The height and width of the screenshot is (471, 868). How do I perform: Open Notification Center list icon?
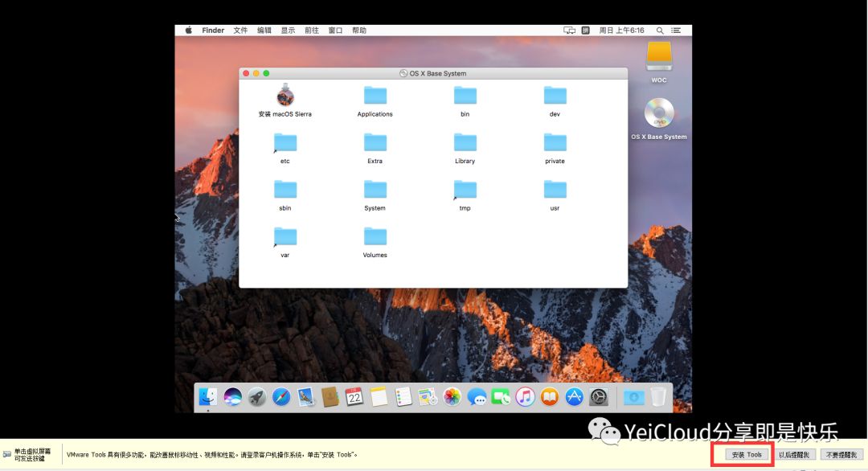[676, 31]
